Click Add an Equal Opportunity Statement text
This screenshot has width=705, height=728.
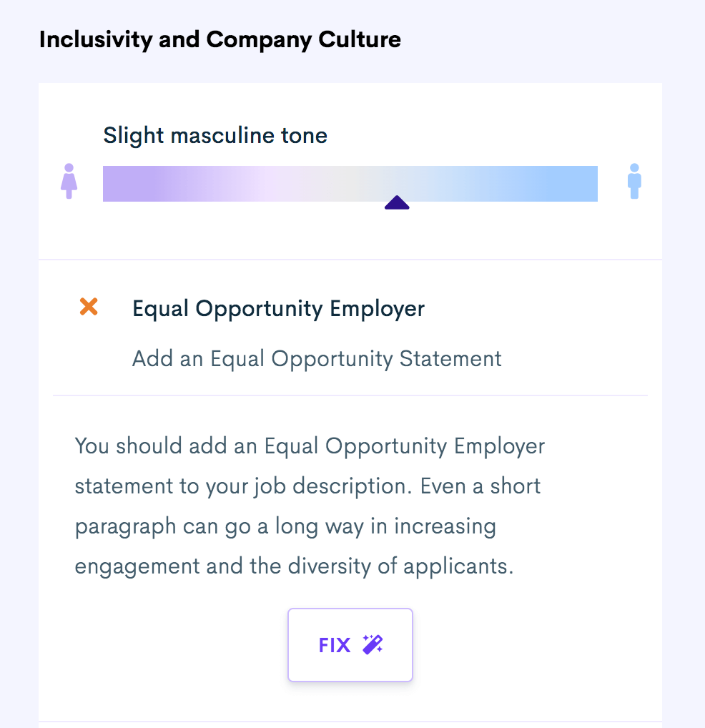(317, 359)
